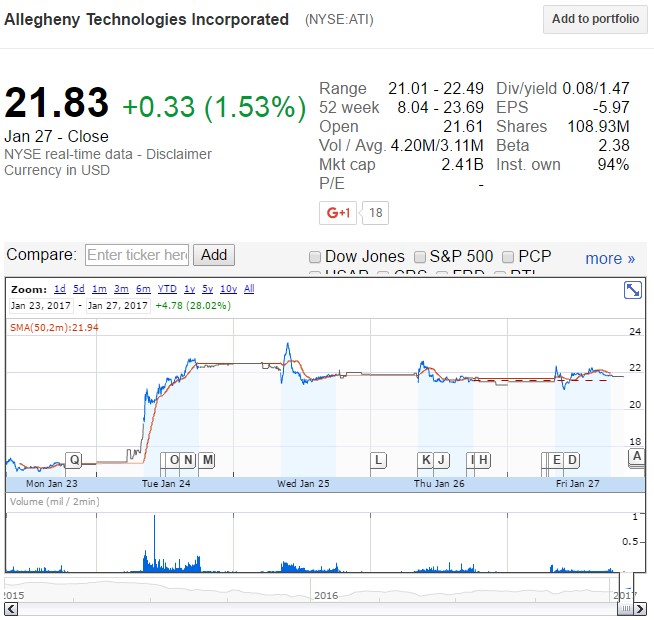Expand chart to full screen icon
The width and height of the screenshot is (654, 620).
(632, 290)
